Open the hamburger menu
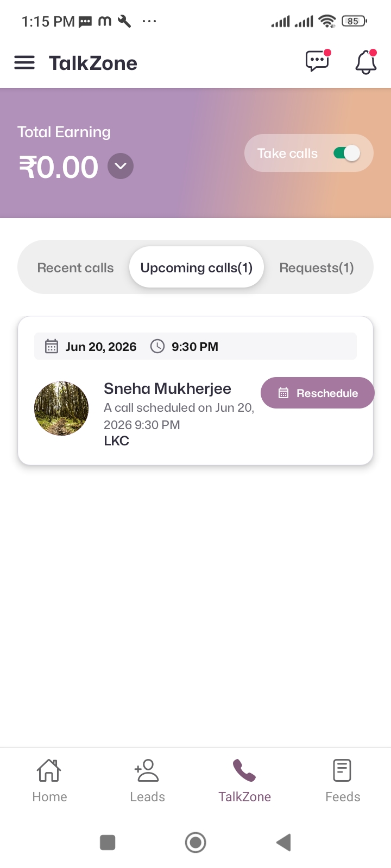 (24, 63)
